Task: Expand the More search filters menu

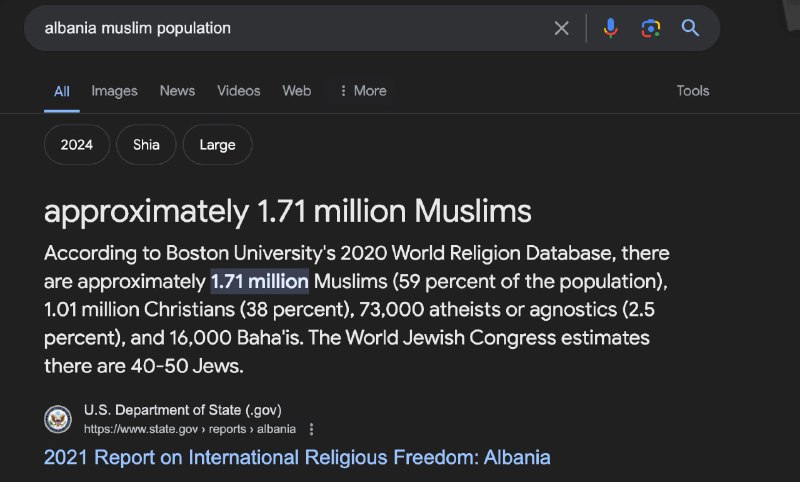Action: click(363, 91)
